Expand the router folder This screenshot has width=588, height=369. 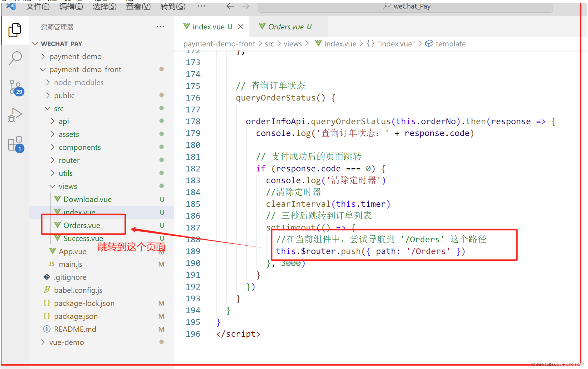tap(53, 160)
